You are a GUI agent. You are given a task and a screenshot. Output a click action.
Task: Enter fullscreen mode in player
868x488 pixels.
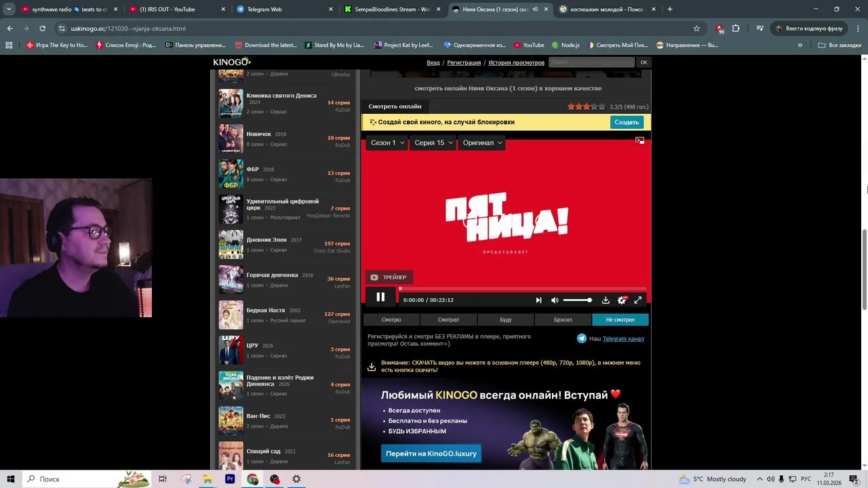[x=637, y=300]
